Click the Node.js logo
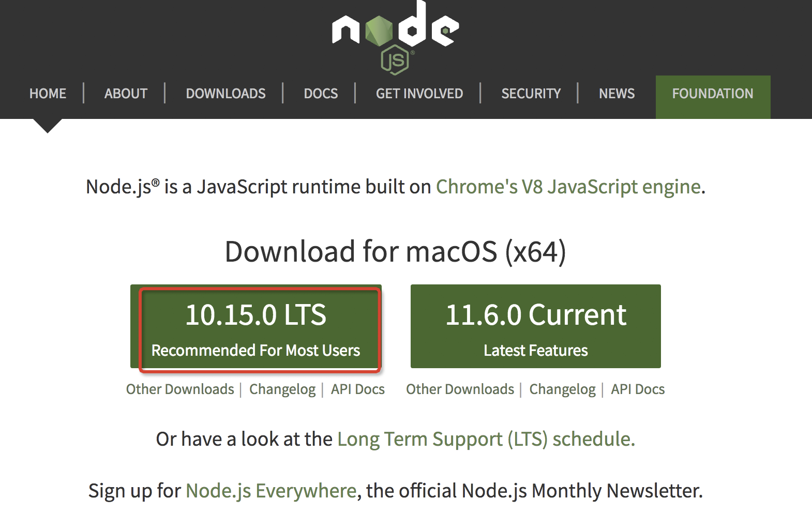812x514 pixels. click(396, 37)
